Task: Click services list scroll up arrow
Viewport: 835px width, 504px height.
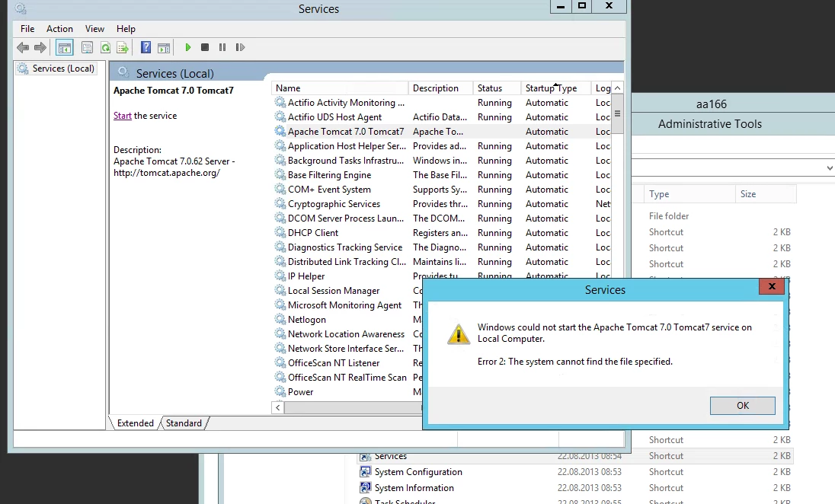Action: (x=617, y=88)
